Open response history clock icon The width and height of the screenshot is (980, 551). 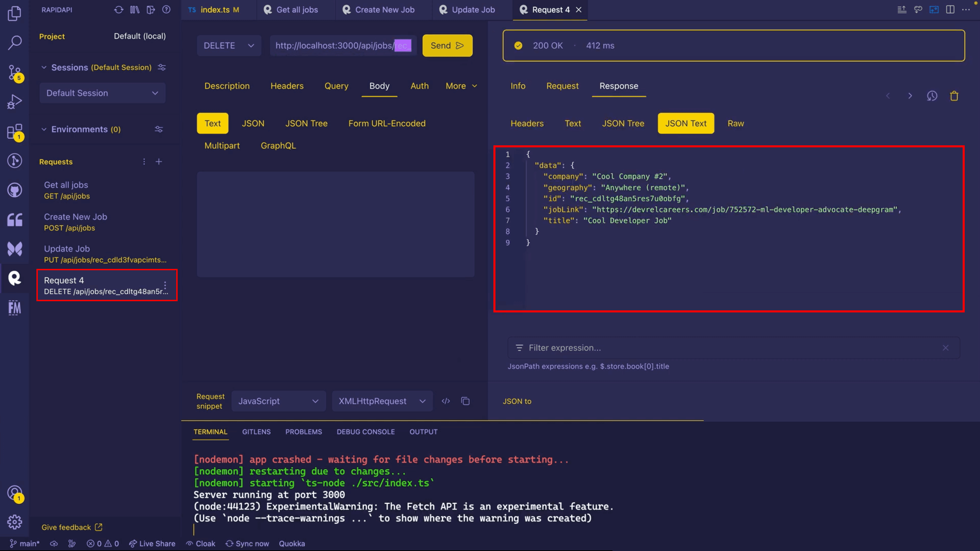(932, 96)
